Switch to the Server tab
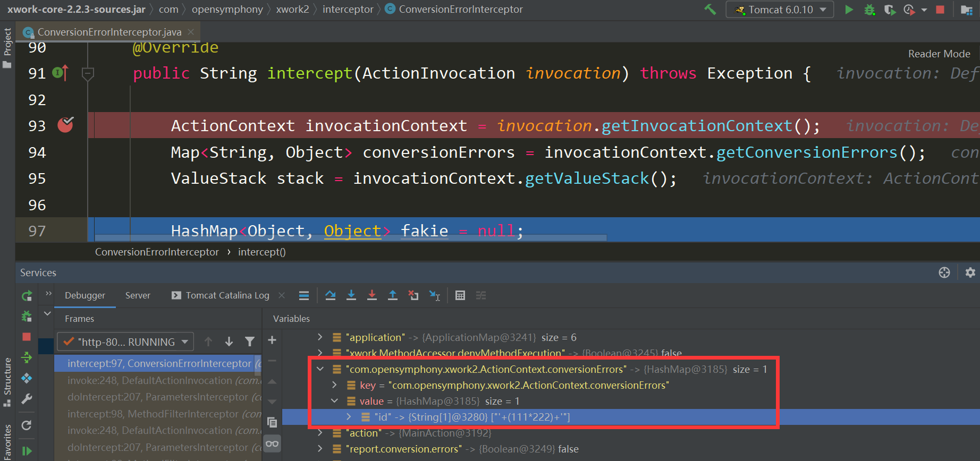This screenshot has width=980, height=461. point(138,295)
